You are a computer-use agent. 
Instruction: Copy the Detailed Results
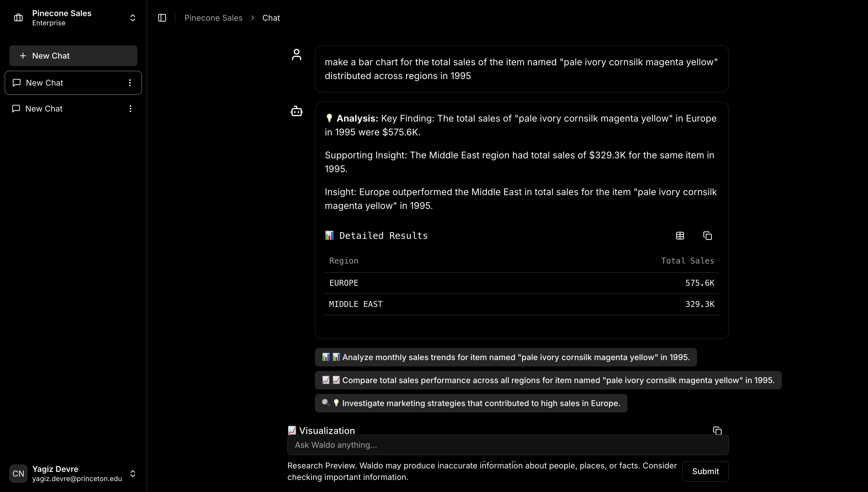tap(708, 236)
